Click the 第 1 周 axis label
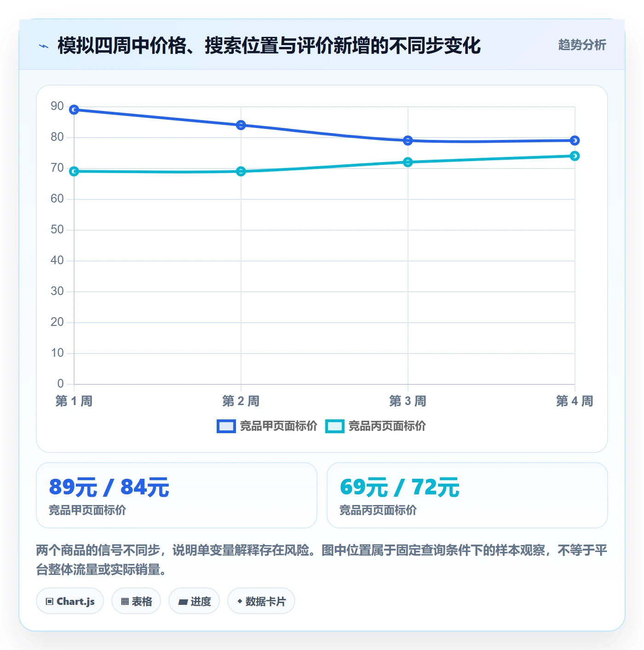This screenshot has width=644, height=650. (74, 401)
